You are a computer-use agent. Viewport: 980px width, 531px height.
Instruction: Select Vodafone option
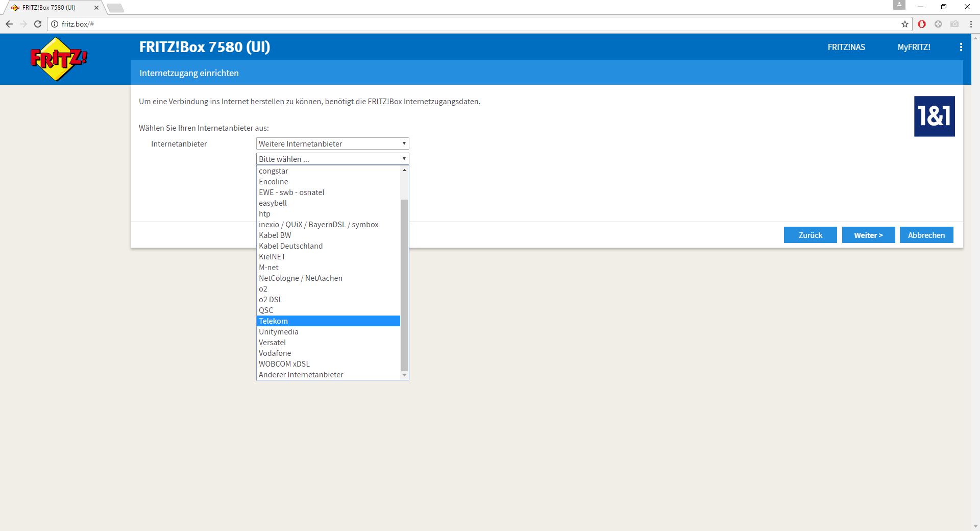[x=328, y=353]
